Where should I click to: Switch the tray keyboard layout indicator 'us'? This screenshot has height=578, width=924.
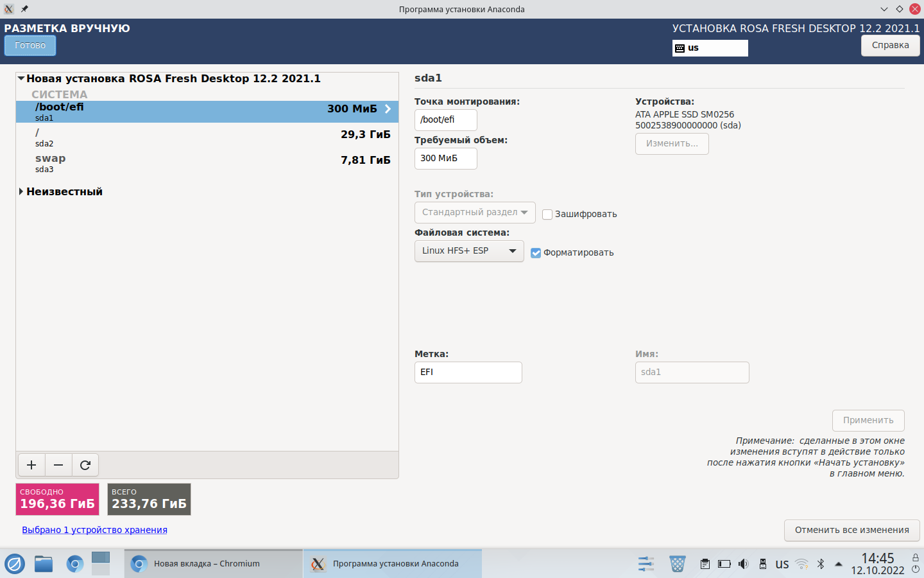[x=782, y=564]
